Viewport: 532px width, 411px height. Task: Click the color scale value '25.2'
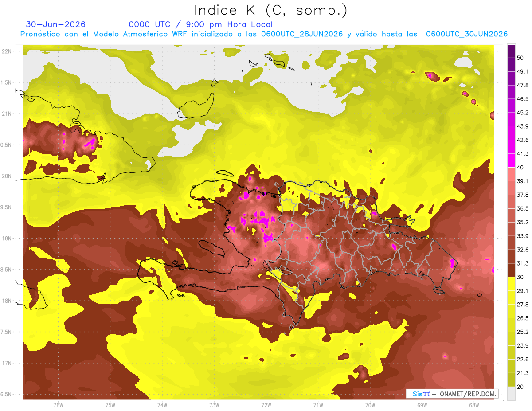click(523, 332)
